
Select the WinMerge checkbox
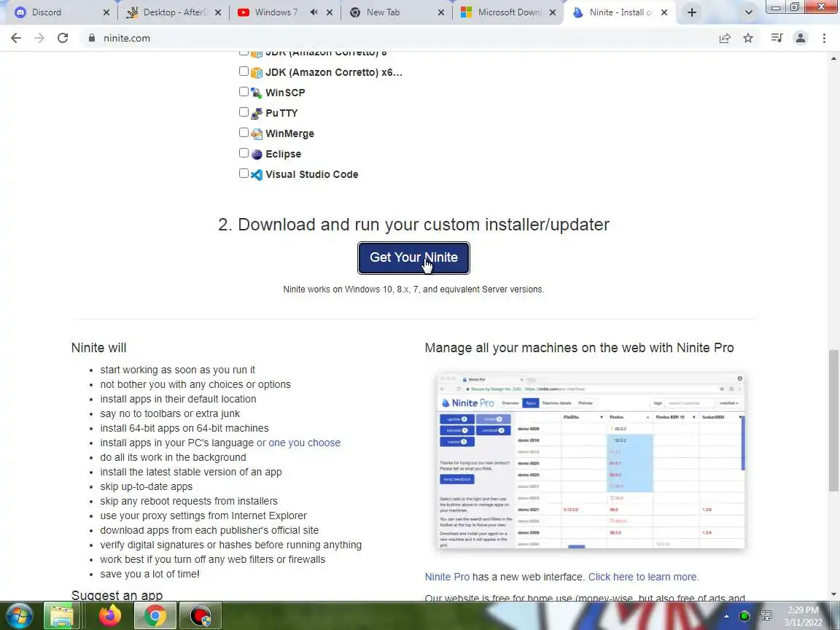(244, 132)
